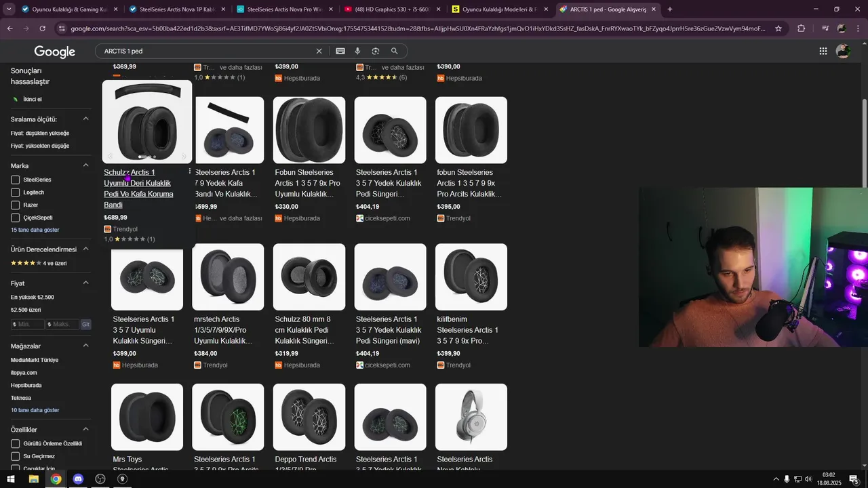The height and width of the screenshot is (488, 868).
Task: Reload the current page
Action: (42, 28)
